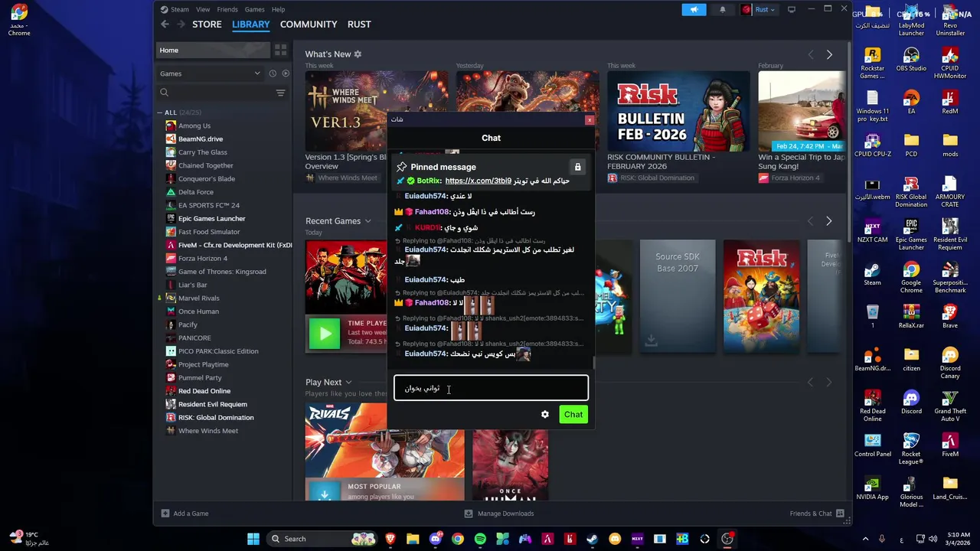Click pinned message lock icon
This screenshot has width=980, height=551.
(x=577, y=167)
